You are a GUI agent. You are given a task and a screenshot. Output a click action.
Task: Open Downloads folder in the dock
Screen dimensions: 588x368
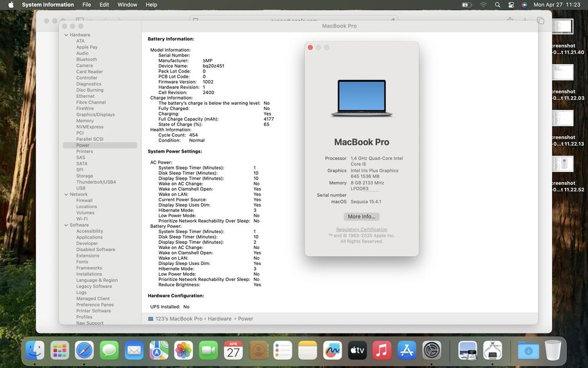pyautogui.click(x=529, y=350)
